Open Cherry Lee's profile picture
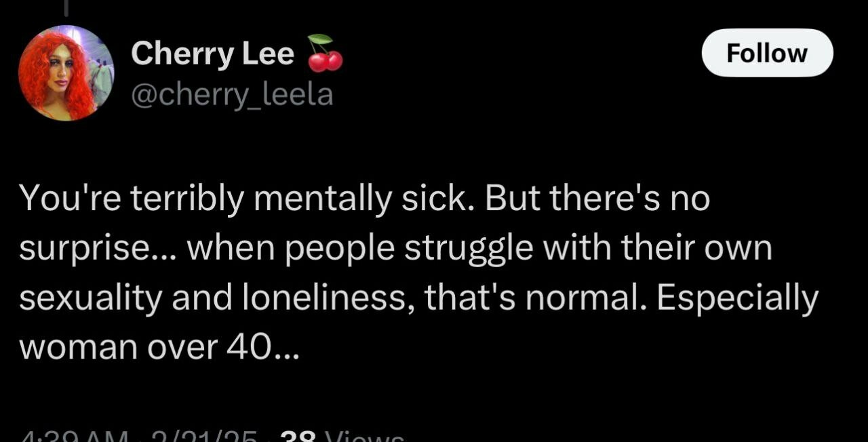 (x=66, y=73)
